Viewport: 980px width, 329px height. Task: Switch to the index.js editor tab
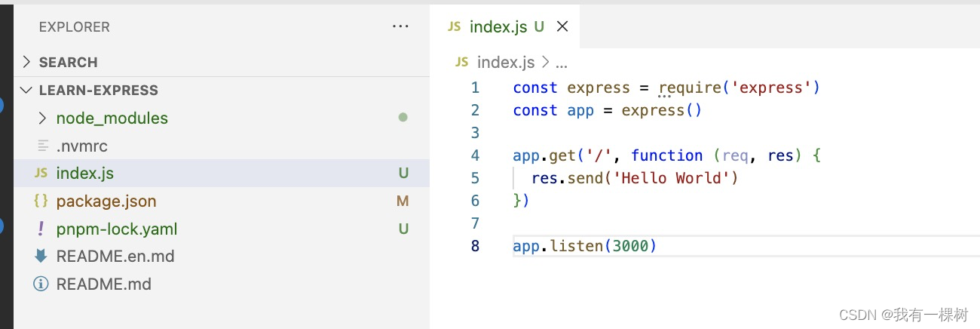[x=505, y=26]
